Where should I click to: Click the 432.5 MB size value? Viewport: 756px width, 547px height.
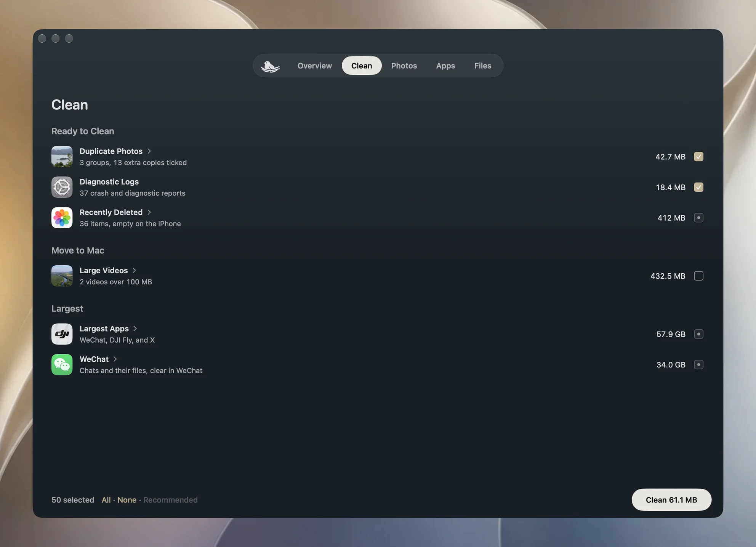(x=668, y=276)
